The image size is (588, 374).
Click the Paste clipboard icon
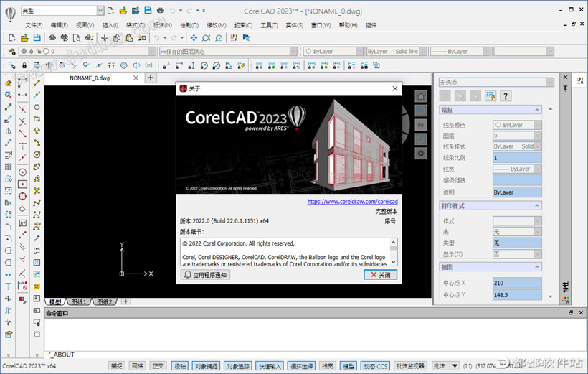[129, 38]
